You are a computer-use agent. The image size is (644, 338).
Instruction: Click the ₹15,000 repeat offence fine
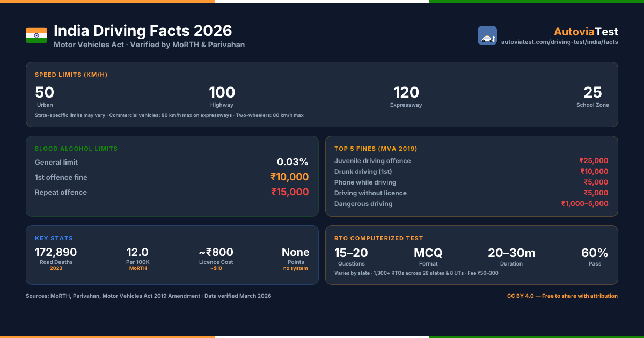click(290, 192)
